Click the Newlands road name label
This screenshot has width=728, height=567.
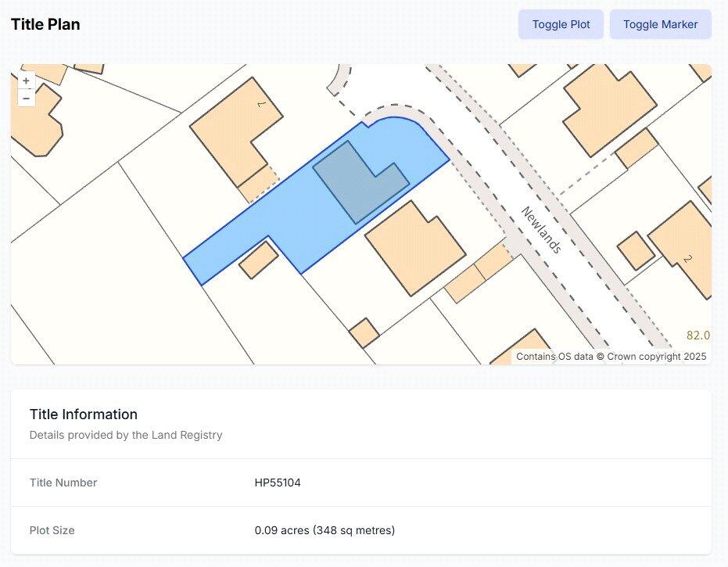[x=541, y=230]
